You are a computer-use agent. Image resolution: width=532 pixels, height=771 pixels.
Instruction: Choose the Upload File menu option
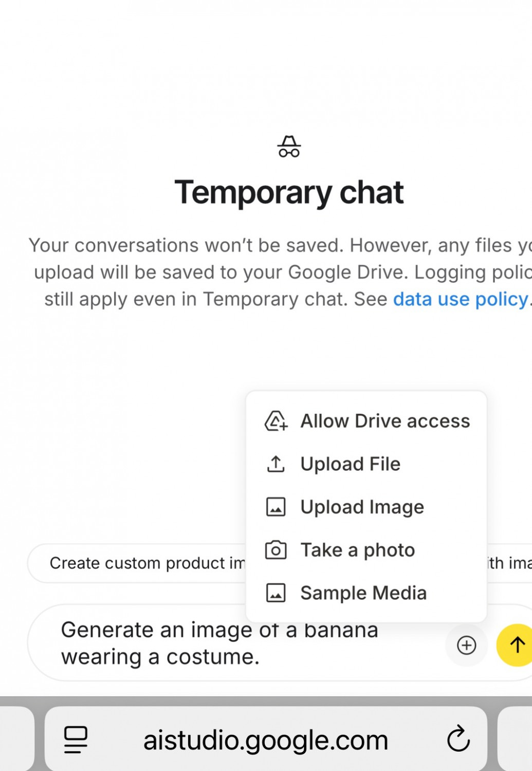[x=350, y=464]
